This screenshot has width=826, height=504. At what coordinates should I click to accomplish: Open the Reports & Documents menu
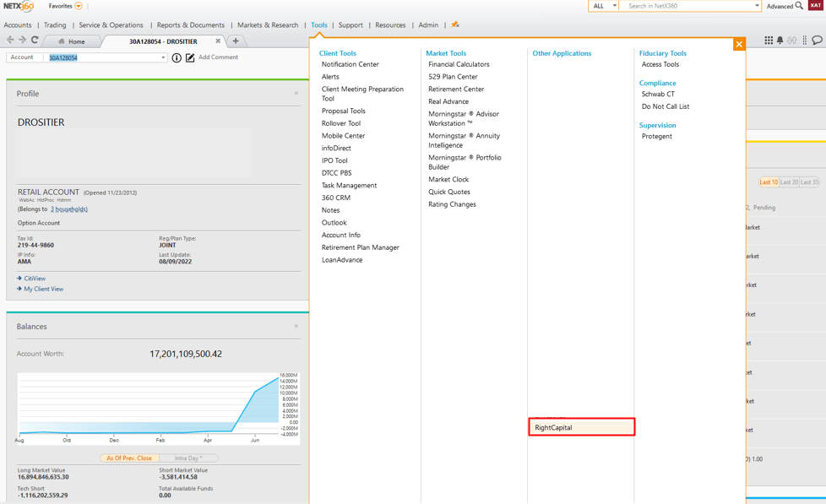pyautogui.click(x=190, y=25)
